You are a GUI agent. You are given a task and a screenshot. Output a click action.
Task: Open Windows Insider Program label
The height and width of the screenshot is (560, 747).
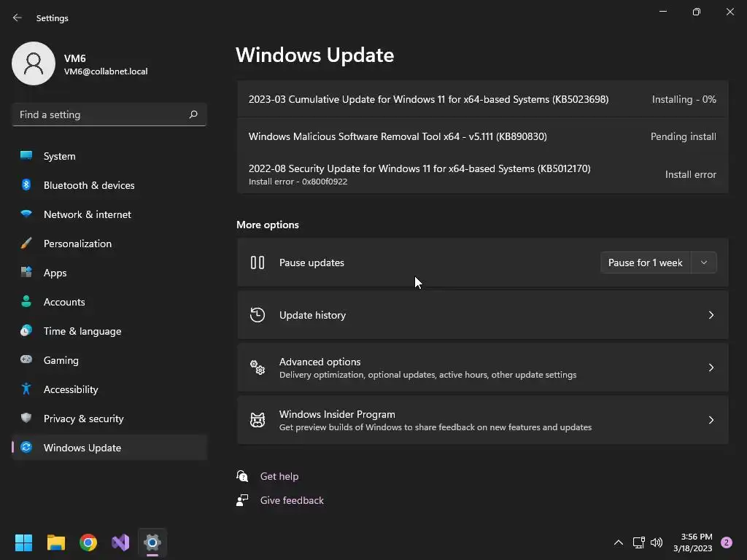337,414
